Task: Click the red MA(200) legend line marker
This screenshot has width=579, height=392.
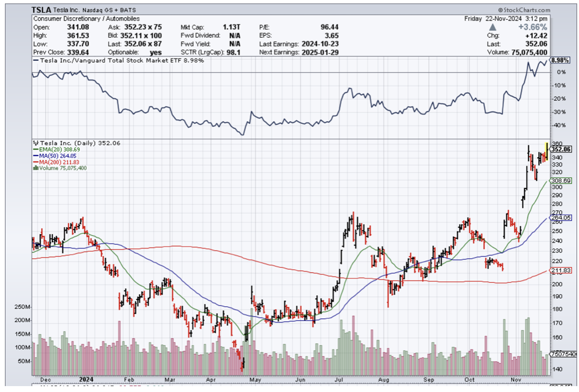Action: pos(35,162)
